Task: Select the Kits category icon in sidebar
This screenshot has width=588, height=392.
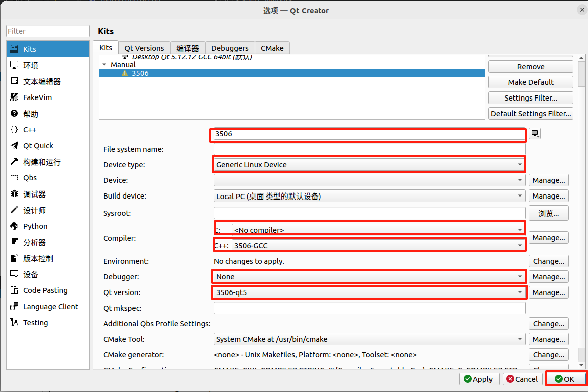Action: point(14,49)
